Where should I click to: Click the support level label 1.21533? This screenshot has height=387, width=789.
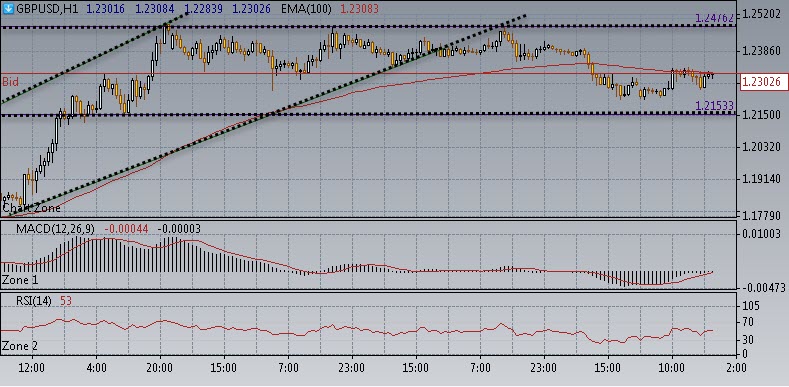715,106
